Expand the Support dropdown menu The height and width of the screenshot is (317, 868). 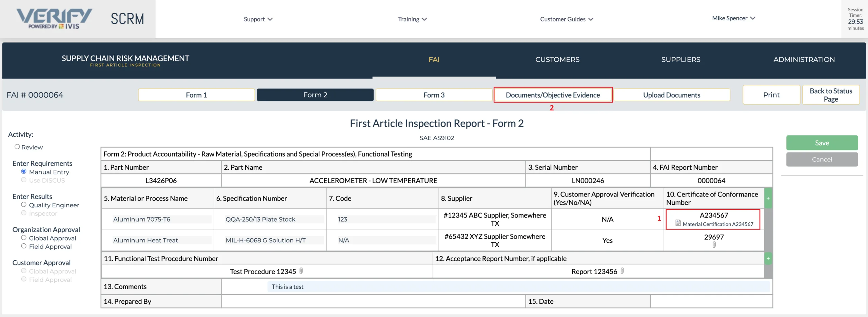(x=258, y=19)
